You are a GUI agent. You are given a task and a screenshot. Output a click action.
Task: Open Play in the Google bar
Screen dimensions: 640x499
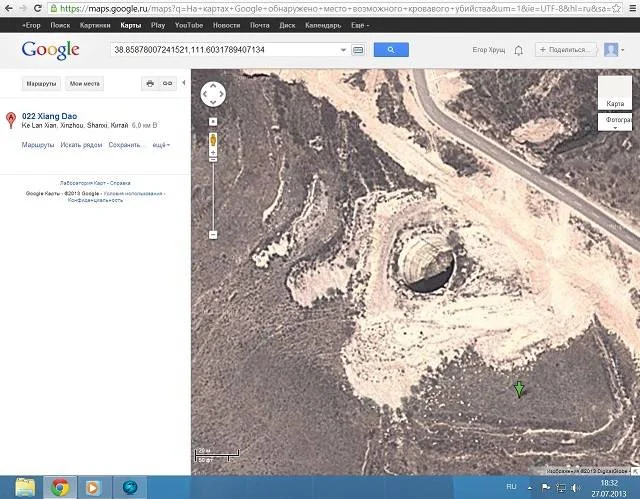click(158, 25)
